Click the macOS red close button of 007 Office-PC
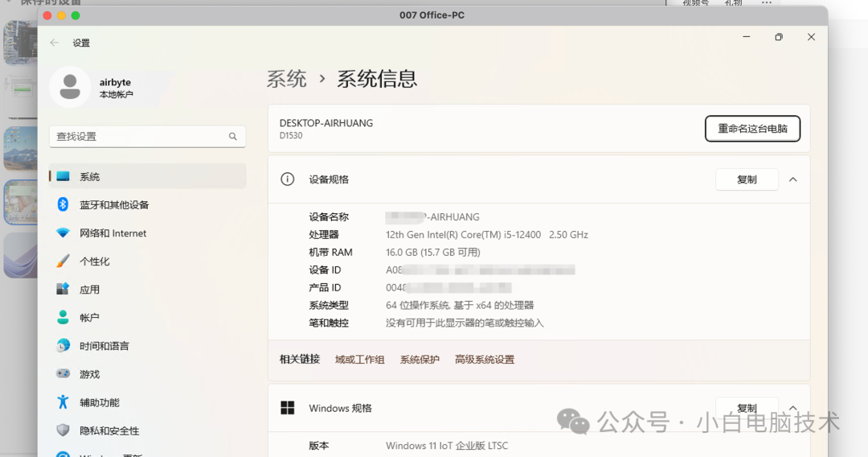Viewport: 868px width, 457px height. [47, 15]
